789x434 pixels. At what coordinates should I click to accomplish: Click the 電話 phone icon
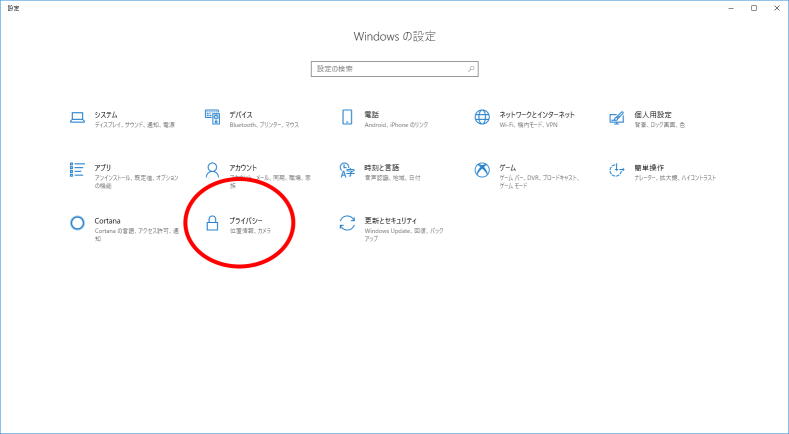pyautogui.click(x=347, y=117)
